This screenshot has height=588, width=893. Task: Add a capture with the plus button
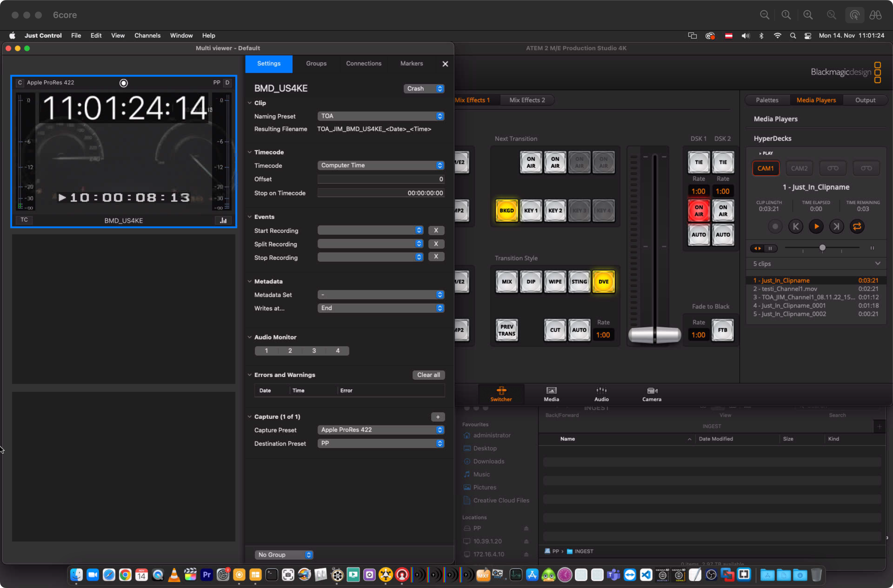437,417
